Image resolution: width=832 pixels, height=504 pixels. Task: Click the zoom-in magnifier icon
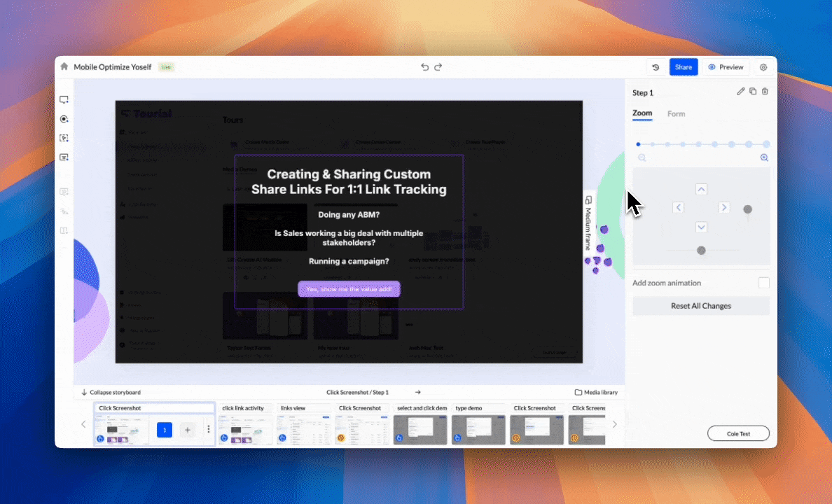764,158
